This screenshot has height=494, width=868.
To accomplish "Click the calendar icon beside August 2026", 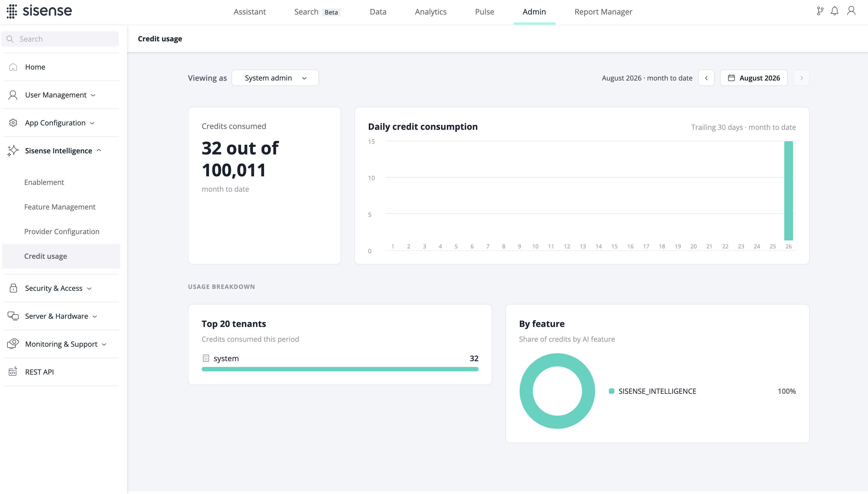I will 731,78.
